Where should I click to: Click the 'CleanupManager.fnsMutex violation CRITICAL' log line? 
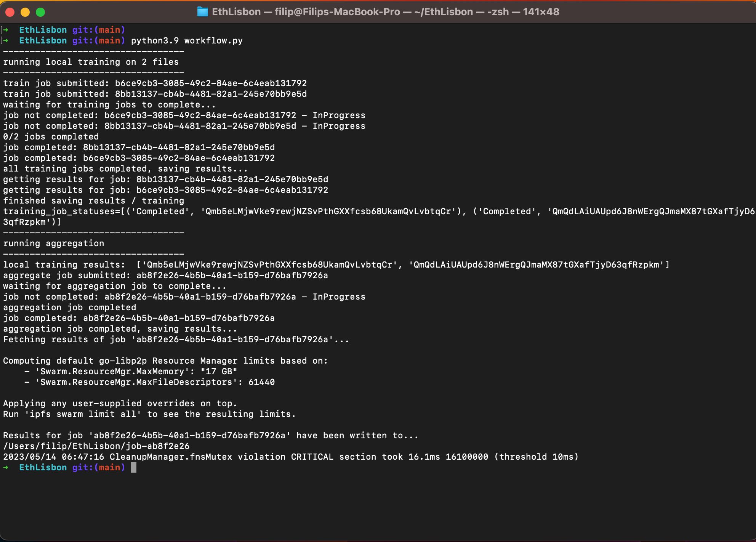click(x=291, y=457)
